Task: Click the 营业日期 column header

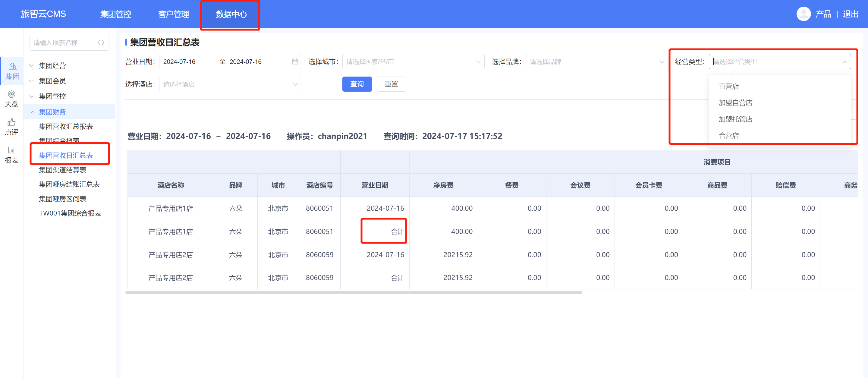Action: 375,185
